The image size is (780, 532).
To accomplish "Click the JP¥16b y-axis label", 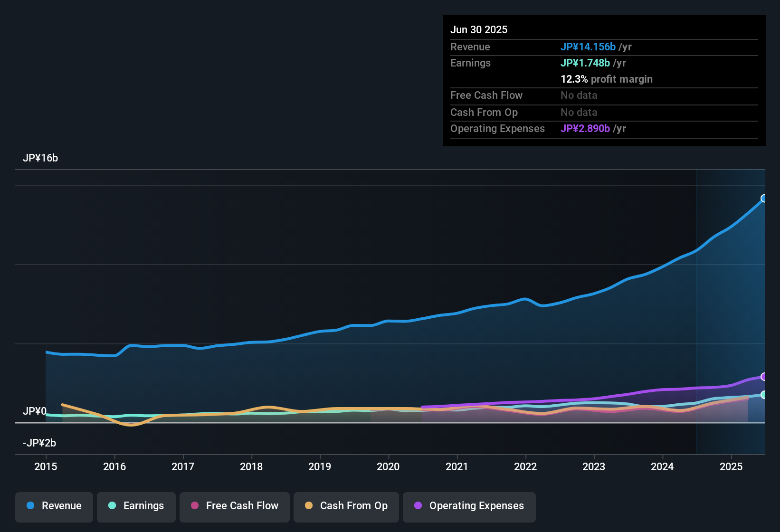I will 40,158.
